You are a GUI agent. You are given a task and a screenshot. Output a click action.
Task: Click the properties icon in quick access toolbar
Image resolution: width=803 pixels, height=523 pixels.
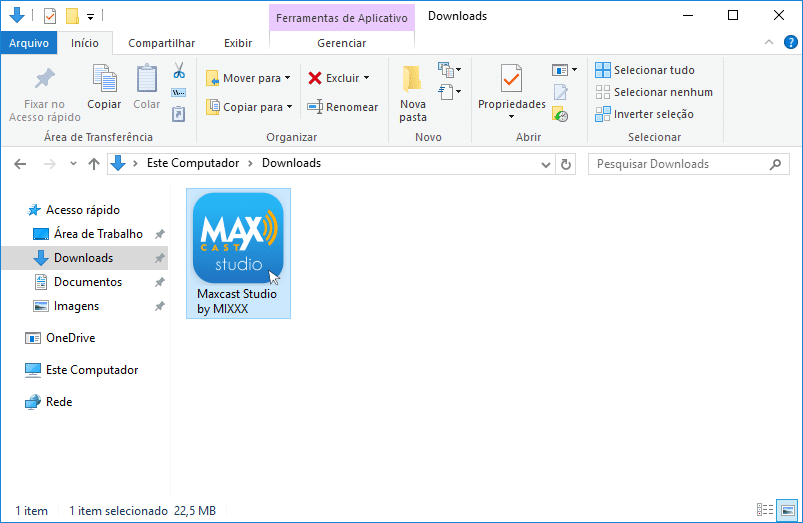[x=50, y=16]
